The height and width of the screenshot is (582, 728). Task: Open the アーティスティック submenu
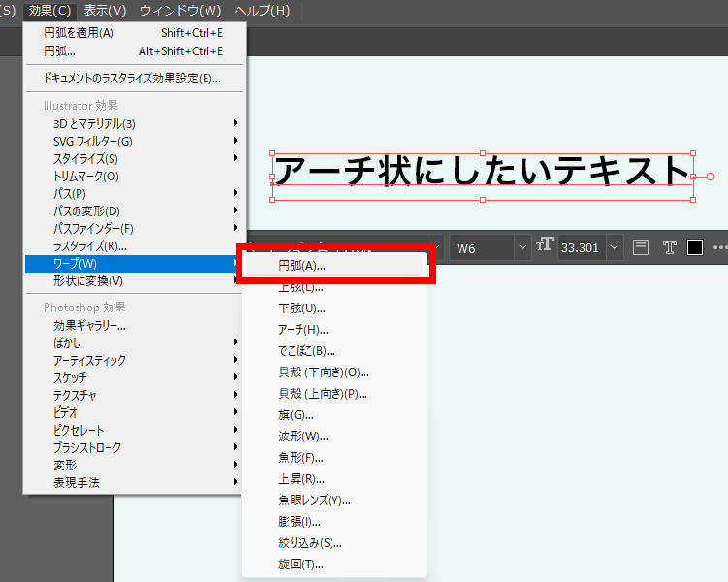tap(134, 361)
